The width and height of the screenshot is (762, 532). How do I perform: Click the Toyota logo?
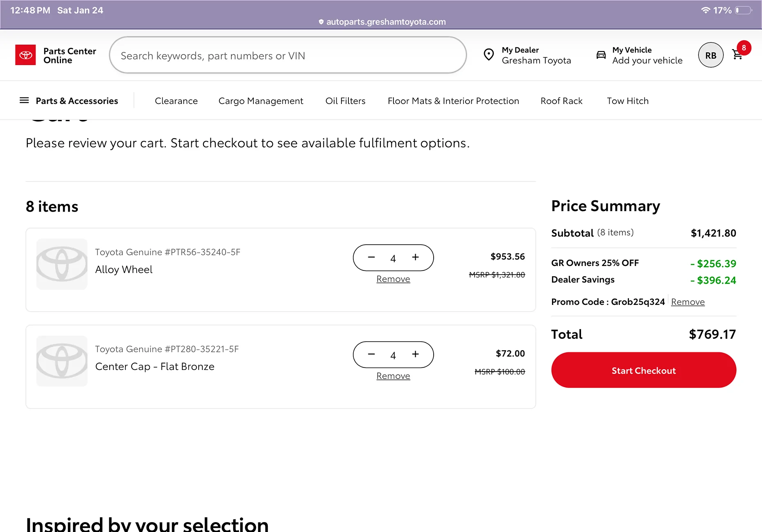[25, 55]
